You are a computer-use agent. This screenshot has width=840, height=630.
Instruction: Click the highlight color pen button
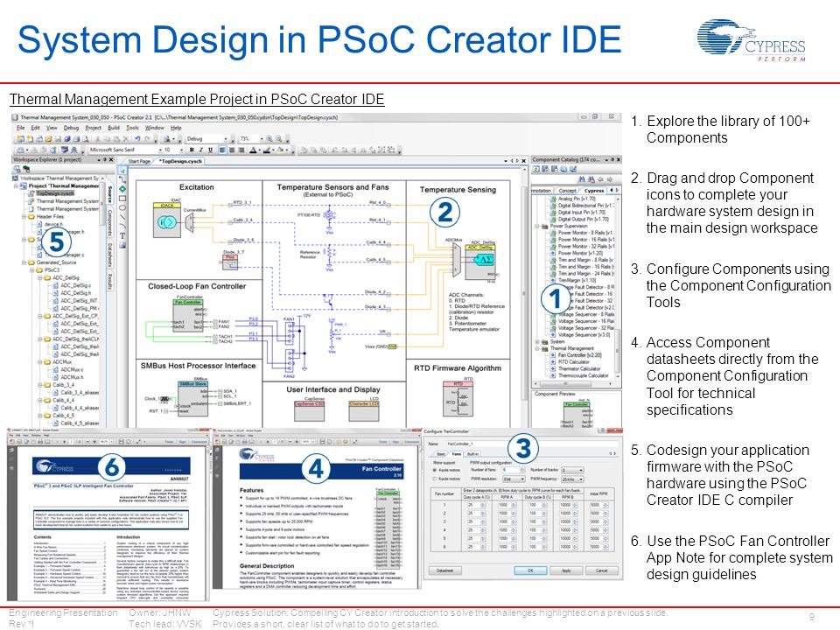tap(268, 150)
